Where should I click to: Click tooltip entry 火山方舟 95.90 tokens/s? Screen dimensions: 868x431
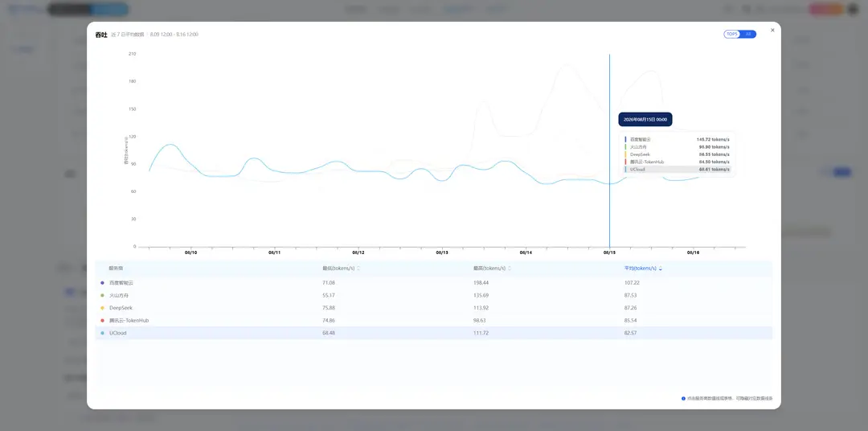click(x=678, y=147)
